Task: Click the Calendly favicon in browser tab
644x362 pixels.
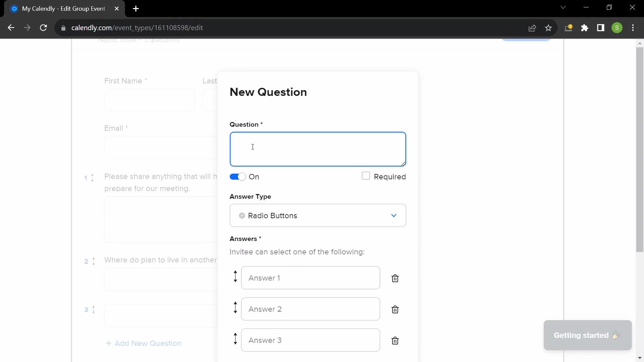Action: click(x=15, y=9)
